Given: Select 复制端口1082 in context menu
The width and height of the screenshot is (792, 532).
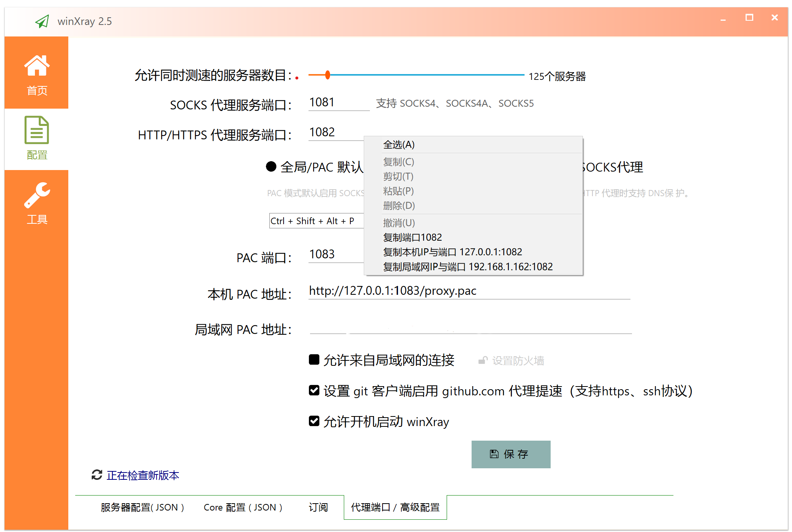Looking at the screenshot, I should [x=412, y=237].
